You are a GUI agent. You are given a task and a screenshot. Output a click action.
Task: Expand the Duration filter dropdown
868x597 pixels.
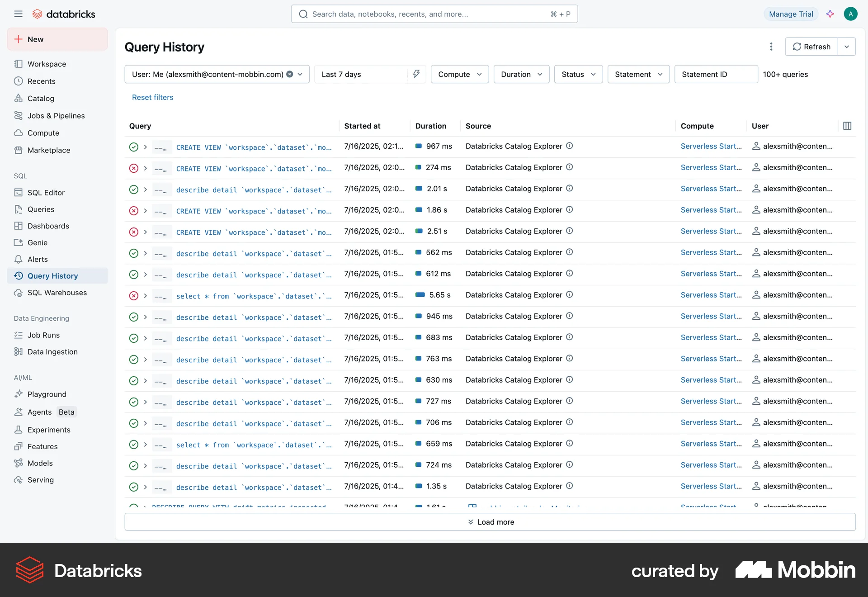coord(521,74)
